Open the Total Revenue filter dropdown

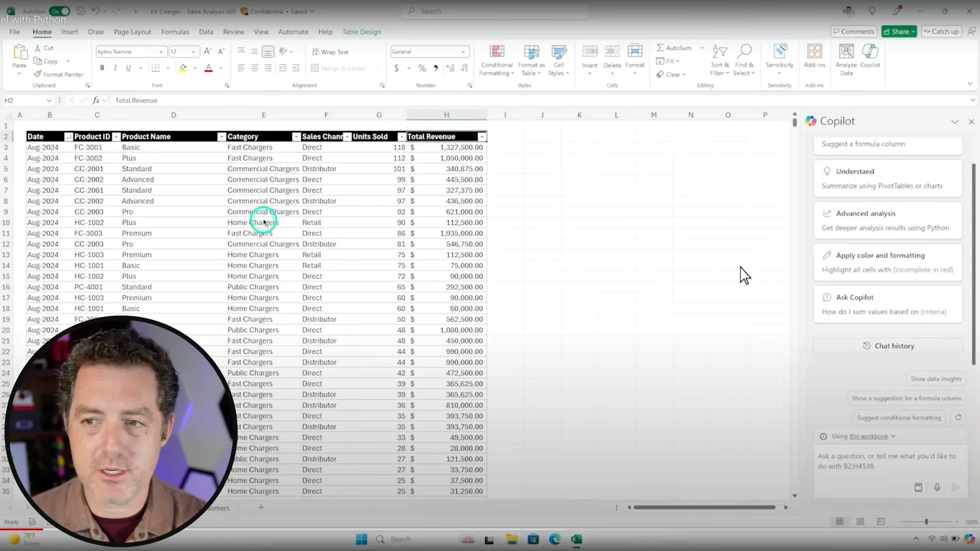(x=482, y=137)
